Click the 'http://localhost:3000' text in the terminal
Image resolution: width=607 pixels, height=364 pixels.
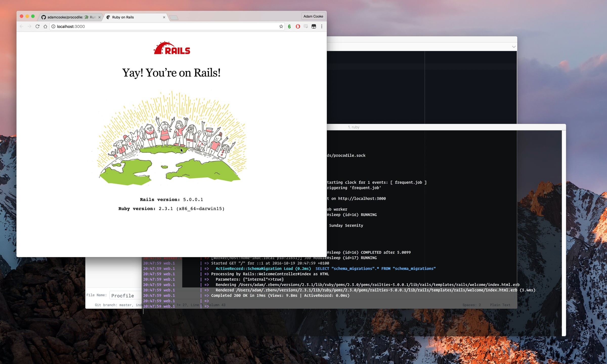coord(362,199)
